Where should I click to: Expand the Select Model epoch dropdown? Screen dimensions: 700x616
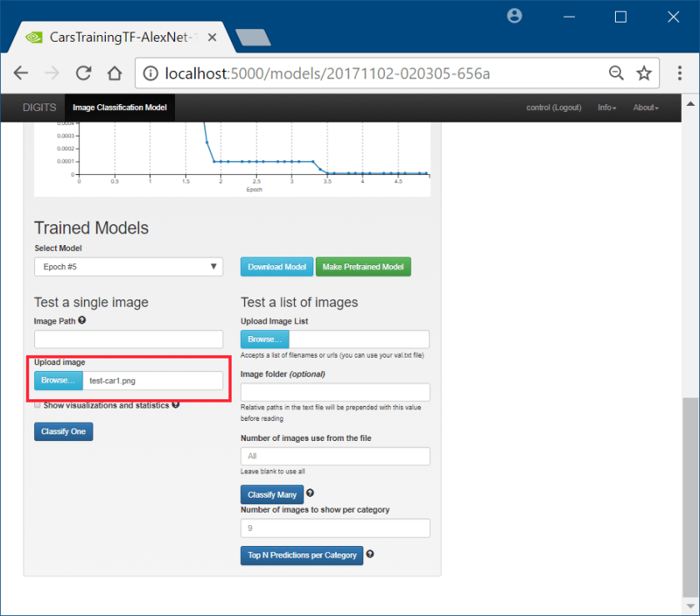point(128,266)
